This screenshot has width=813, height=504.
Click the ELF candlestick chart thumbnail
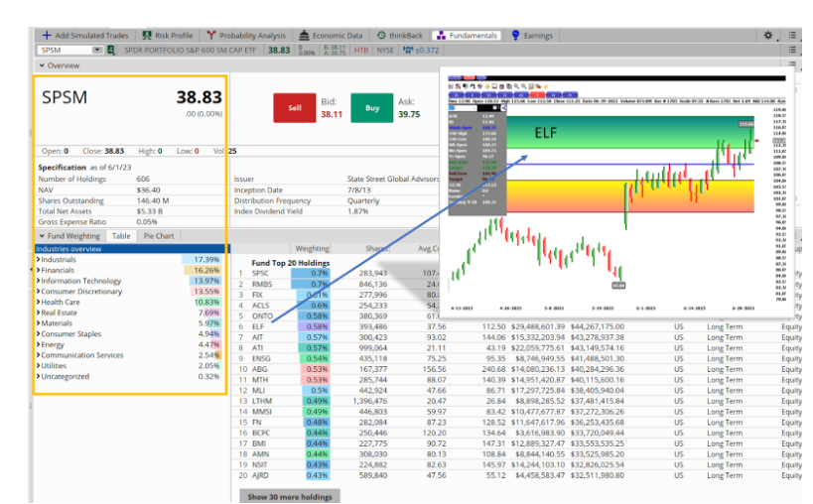[x=617, y=191]
